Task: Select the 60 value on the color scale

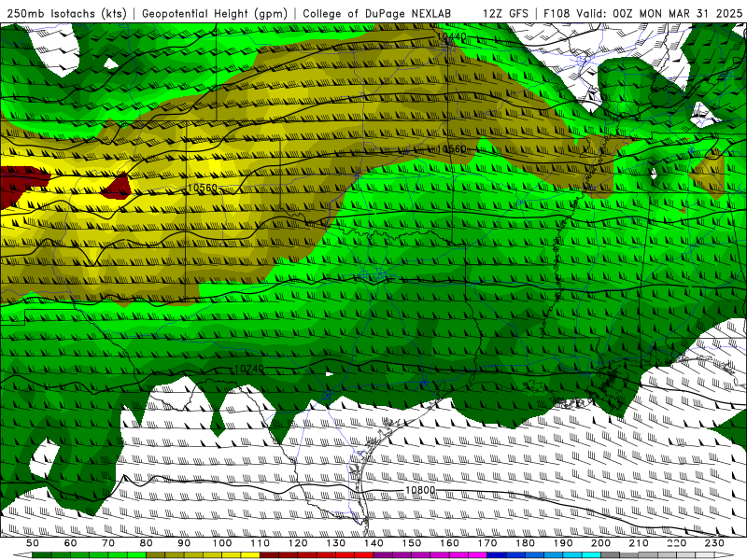Action: [x=70, y=543]
